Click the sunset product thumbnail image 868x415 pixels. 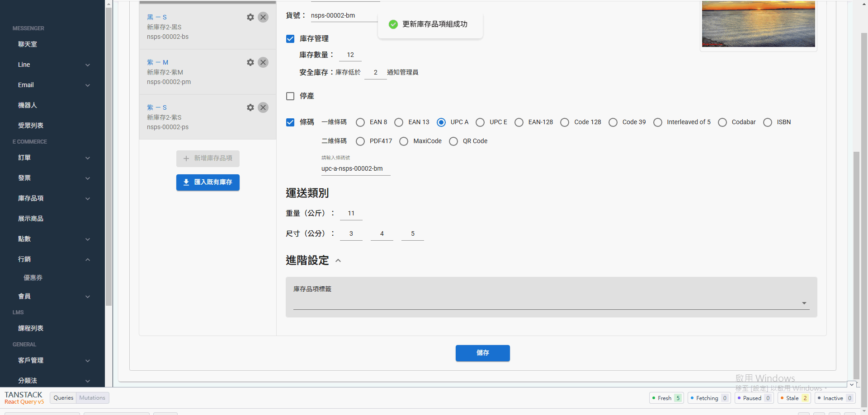[x=759, y=24]
